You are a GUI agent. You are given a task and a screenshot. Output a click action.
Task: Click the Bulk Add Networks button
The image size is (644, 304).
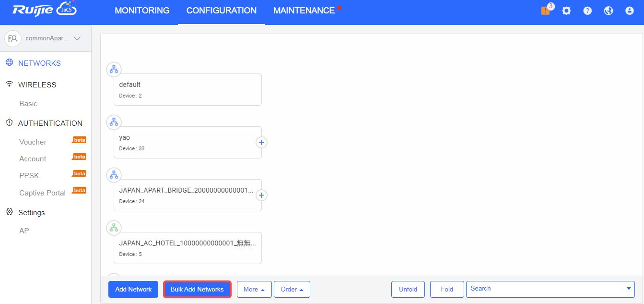pos(197,290)
